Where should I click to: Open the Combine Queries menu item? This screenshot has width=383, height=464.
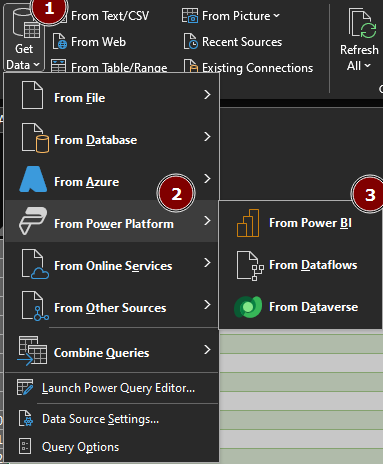112,351
